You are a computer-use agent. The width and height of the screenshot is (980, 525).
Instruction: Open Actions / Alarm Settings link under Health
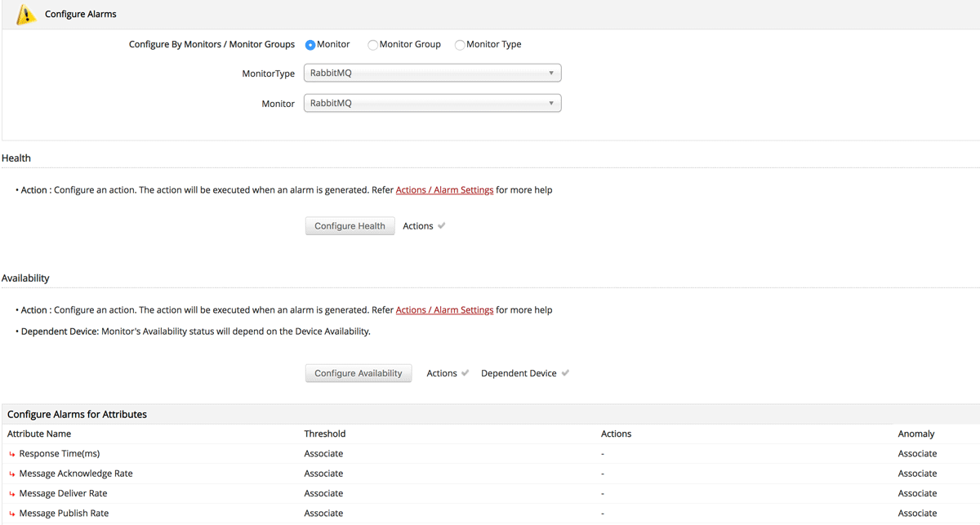tap(444, 190)
